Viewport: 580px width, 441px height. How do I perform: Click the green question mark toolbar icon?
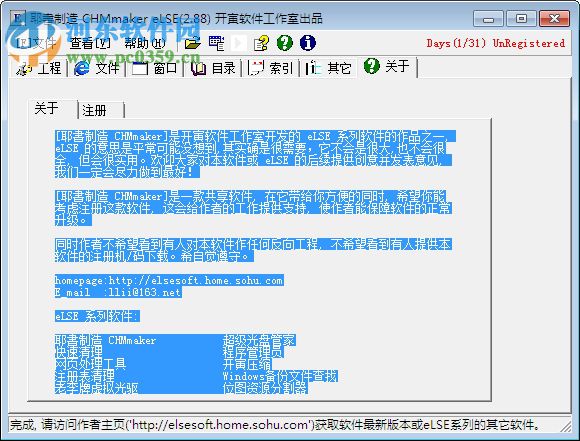[x=285, y=43]
